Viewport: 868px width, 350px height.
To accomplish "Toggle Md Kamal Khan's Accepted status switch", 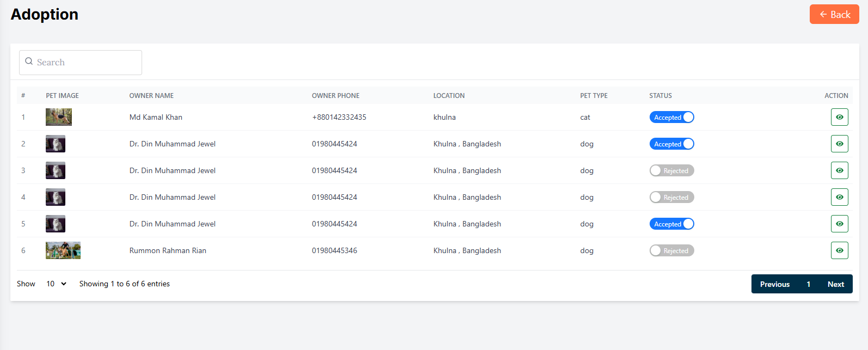I will (x=671, y=117).
